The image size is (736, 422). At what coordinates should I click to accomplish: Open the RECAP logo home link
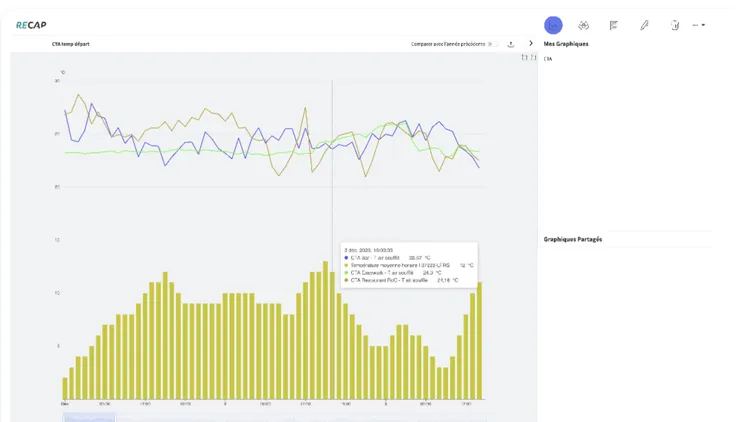[31, 25]
